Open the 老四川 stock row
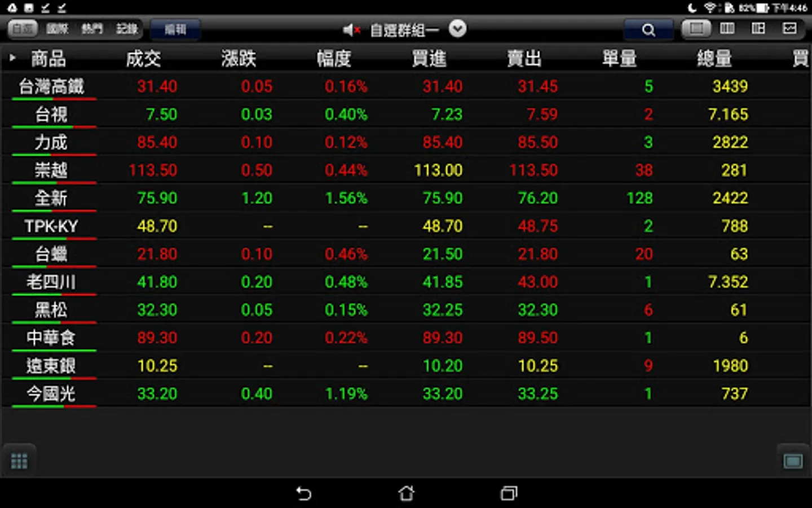Image resolution: width=812 pixels, height=508 pixels. pos(406,282)
